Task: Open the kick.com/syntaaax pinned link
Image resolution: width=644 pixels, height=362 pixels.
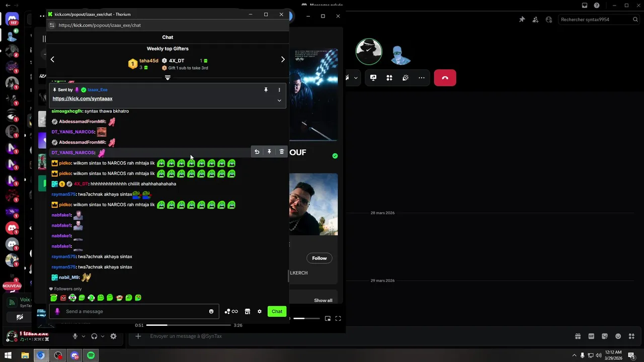Action: 83,99
